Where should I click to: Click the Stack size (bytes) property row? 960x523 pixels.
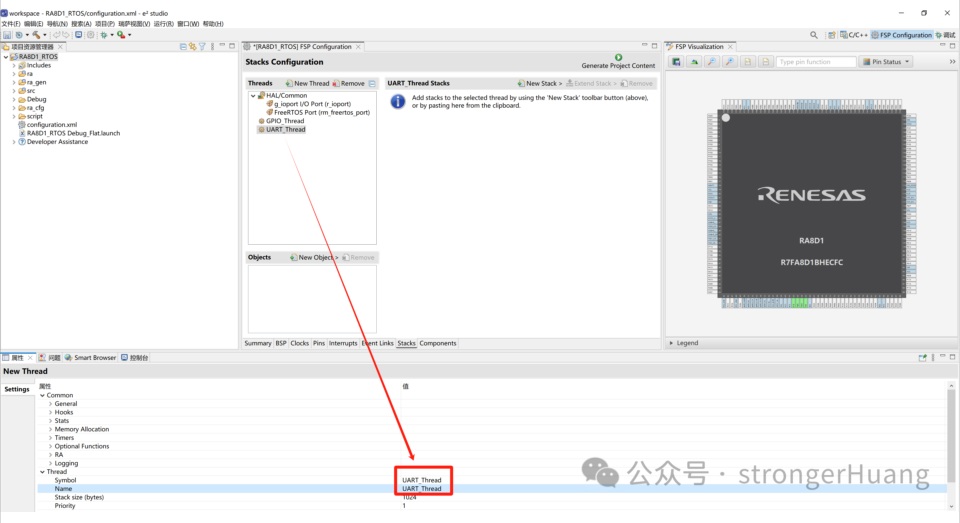[492, 497]
